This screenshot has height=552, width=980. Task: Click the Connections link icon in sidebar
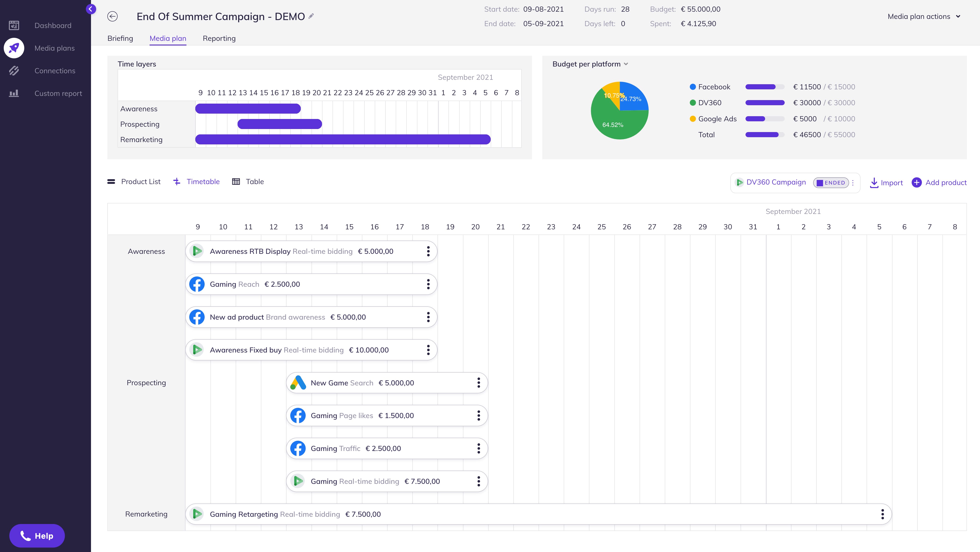14,71
